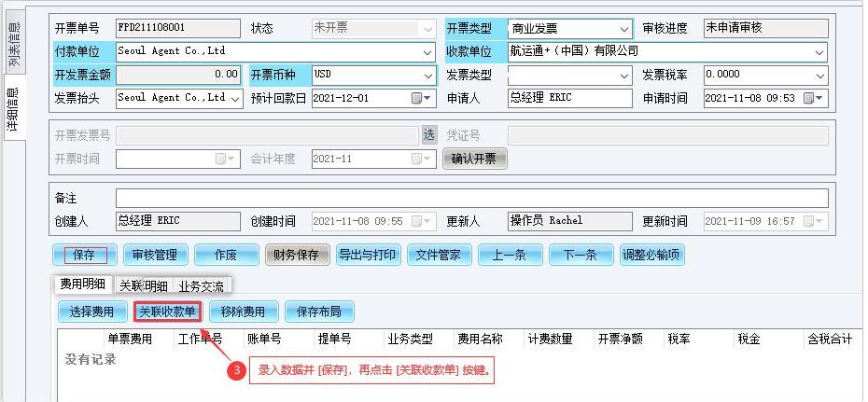
Task: Open 导出与打印 export and print
Action: [x=366, y=255]
